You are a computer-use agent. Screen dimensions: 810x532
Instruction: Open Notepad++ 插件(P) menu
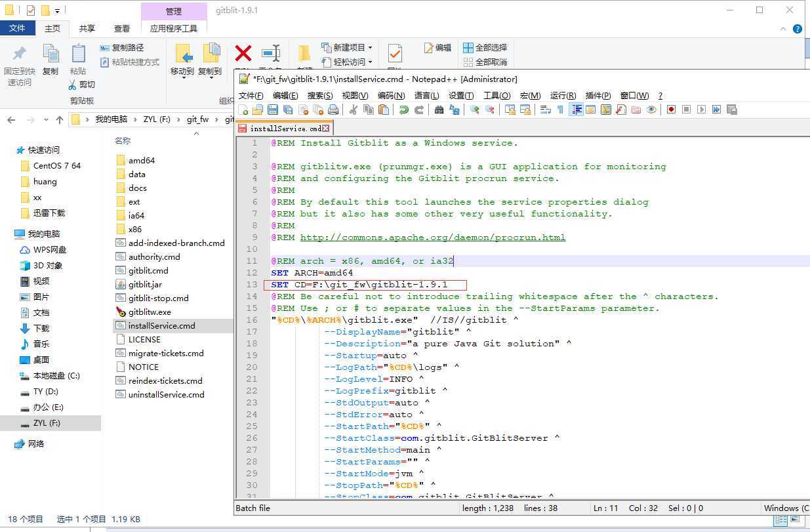click(597, 95)
